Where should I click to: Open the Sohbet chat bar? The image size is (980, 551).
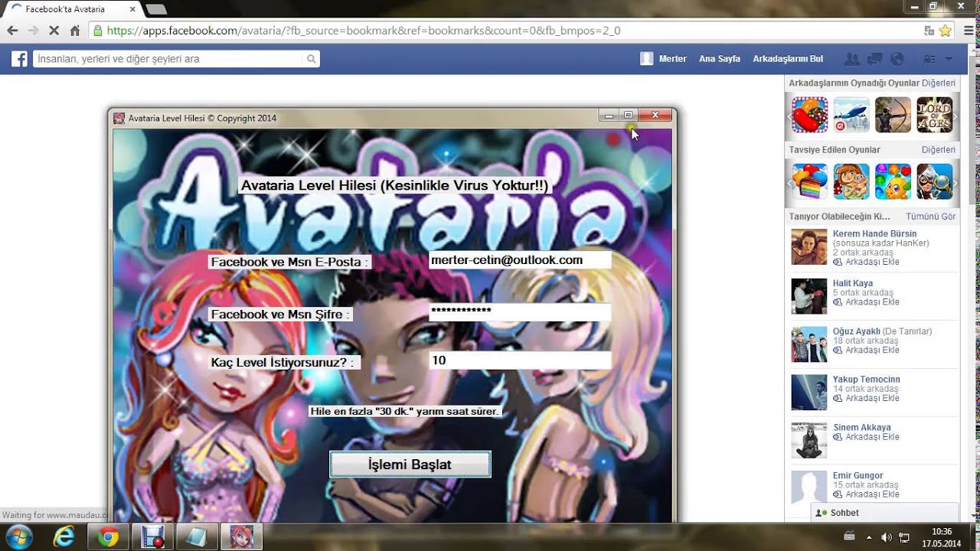click(x=885, y=513)
